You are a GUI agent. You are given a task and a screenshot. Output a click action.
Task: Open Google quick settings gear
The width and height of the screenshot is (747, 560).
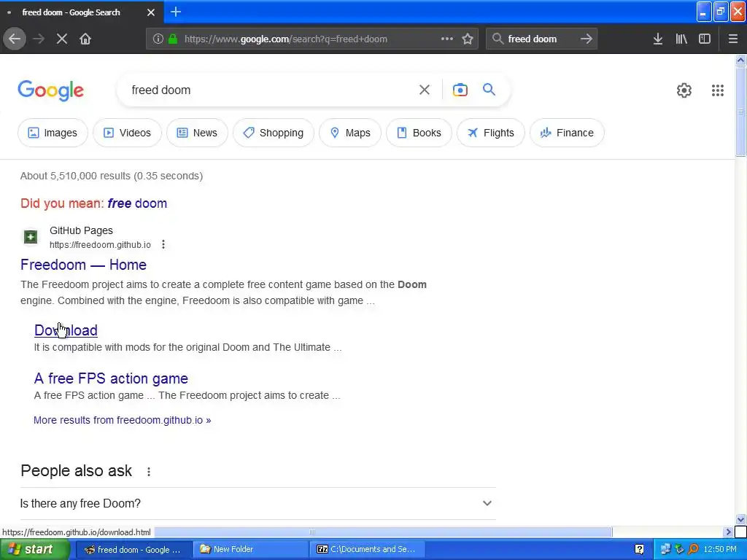684,90
